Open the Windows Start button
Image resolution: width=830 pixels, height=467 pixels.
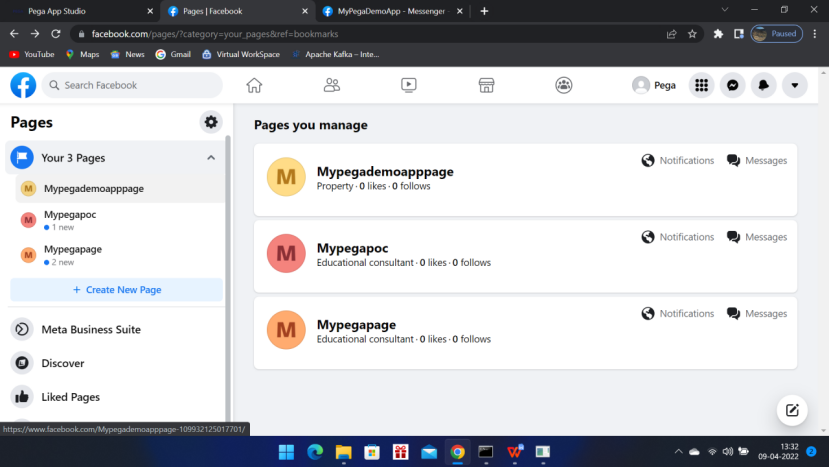(286, 452)
